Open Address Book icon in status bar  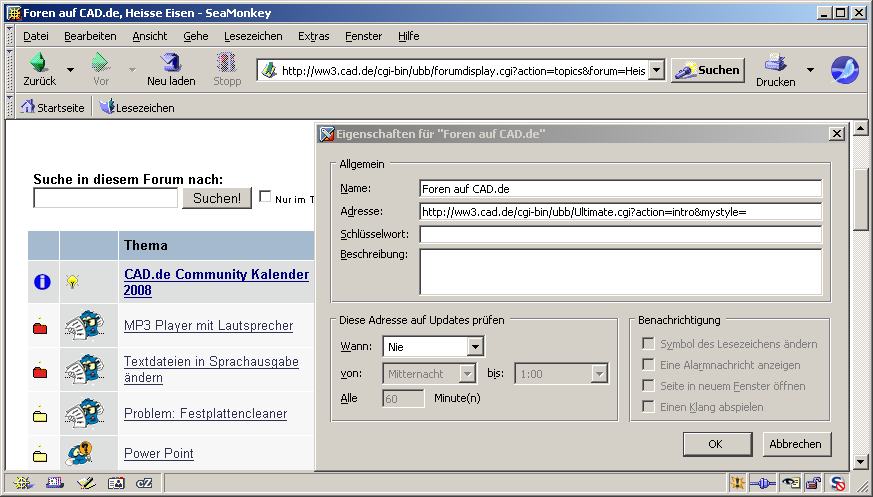[x=116, y=483]
